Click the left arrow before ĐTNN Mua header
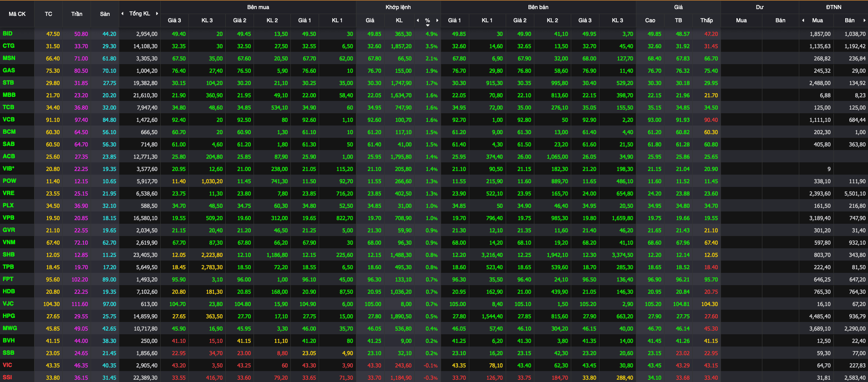This screenshot has height=382, width=868. click(803, 20)
